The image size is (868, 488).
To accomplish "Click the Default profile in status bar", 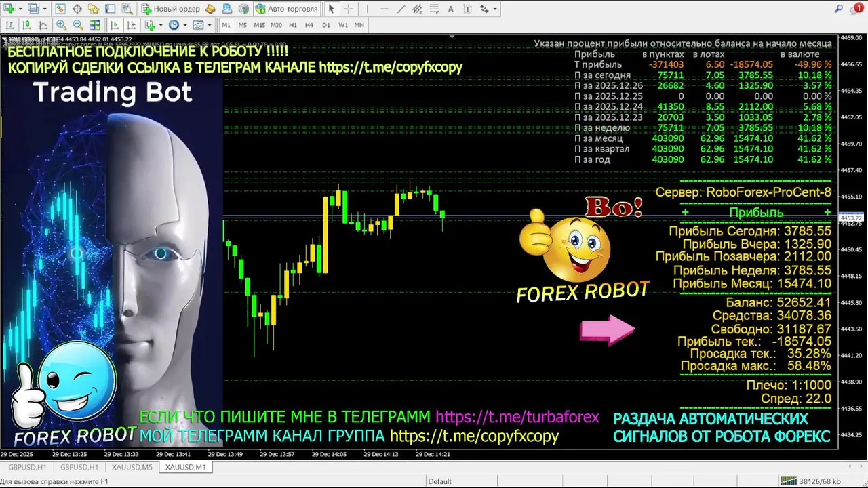I will tap(439, 481).
